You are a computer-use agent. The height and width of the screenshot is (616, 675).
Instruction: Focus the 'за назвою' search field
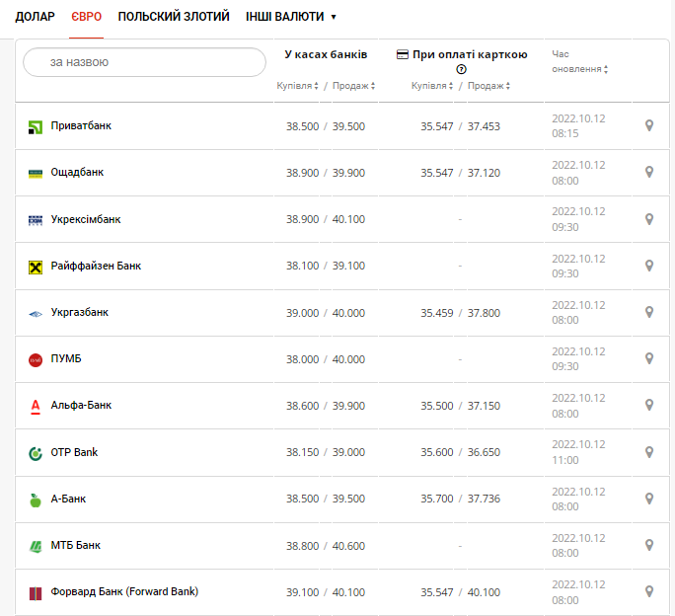click(145, 62)
